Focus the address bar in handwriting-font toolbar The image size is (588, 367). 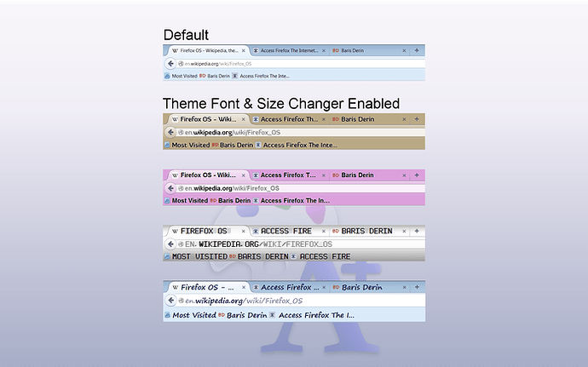coord(301,301)
